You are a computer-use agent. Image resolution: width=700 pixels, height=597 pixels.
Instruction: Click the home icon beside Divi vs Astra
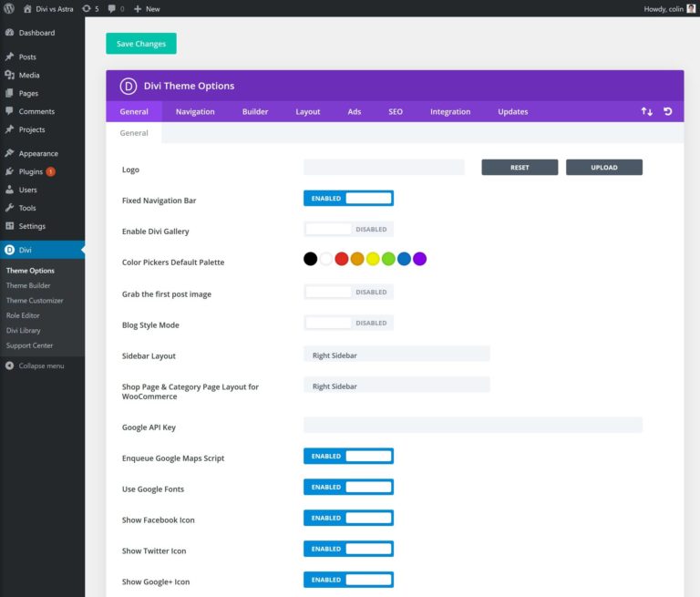coord(27,8)
